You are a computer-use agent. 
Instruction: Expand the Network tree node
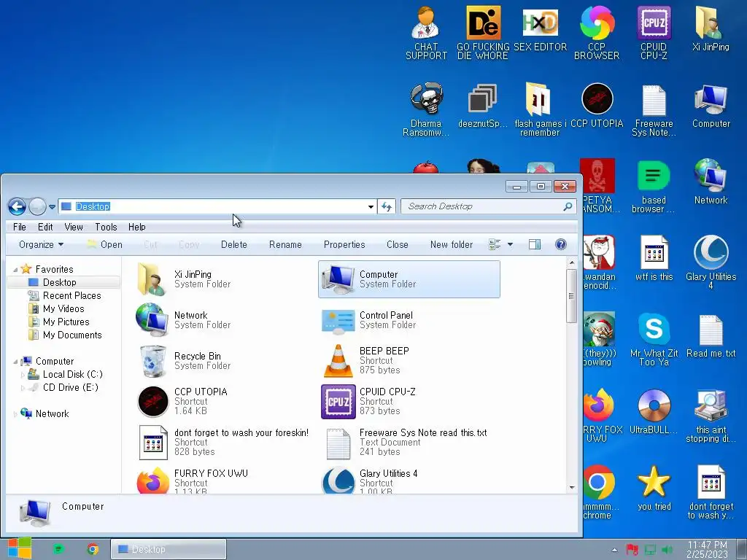[x=15, y=414]
